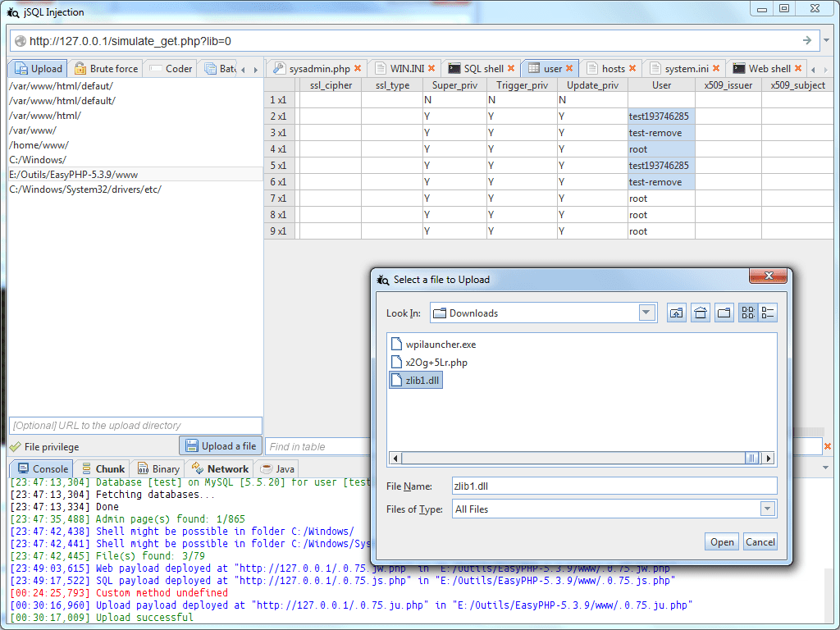840x630 pixels.
Task: Switch file dialog to List view
Action: (x=748, y=313)
